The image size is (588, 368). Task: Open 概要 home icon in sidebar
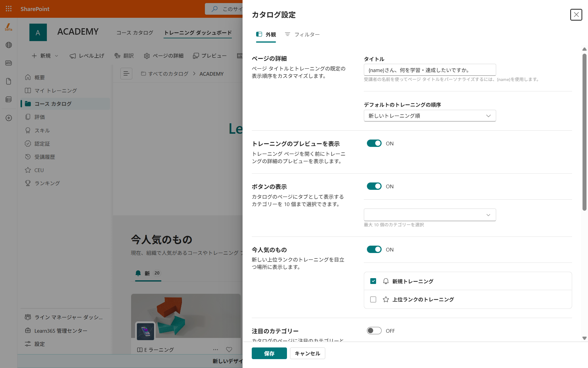pyautogui.click(x=28, y=77)
